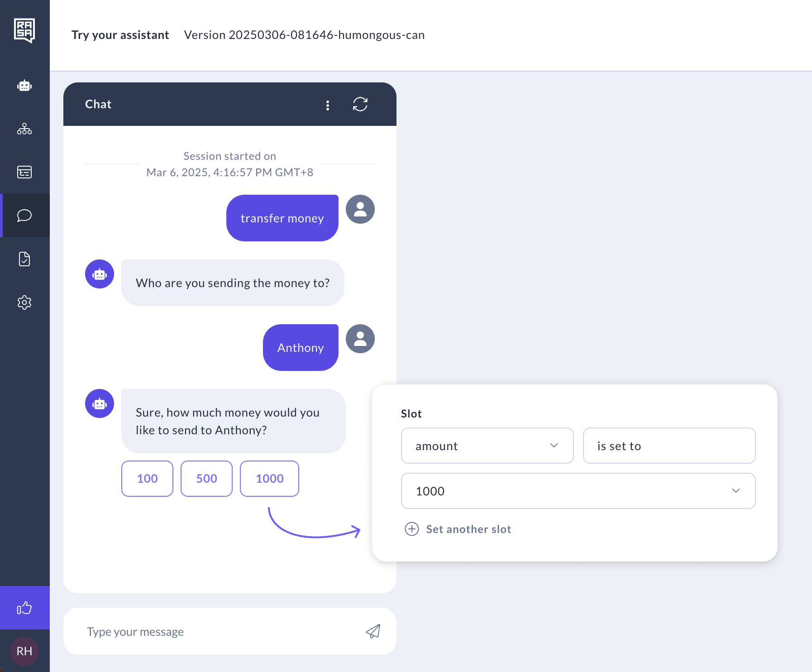Open the RH user profile avatar
The width and height of the screenshot is (812, 672).
(x=24, y=651)
